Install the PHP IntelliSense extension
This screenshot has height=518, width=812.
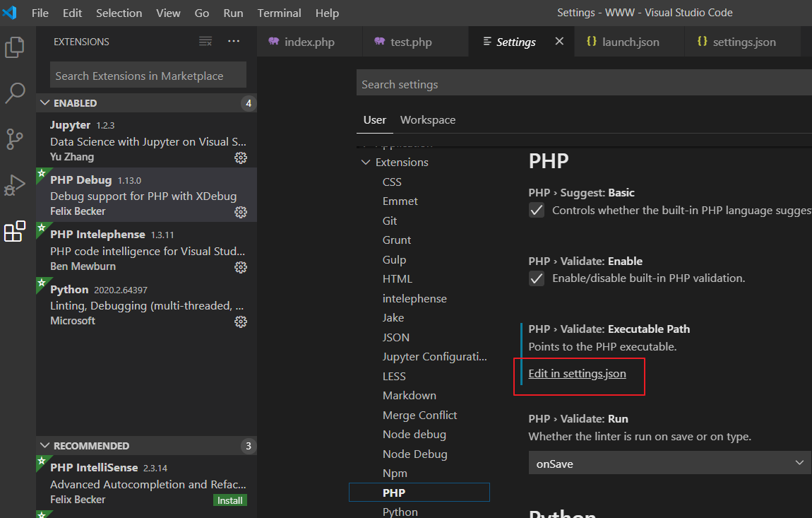coord(229,500)
